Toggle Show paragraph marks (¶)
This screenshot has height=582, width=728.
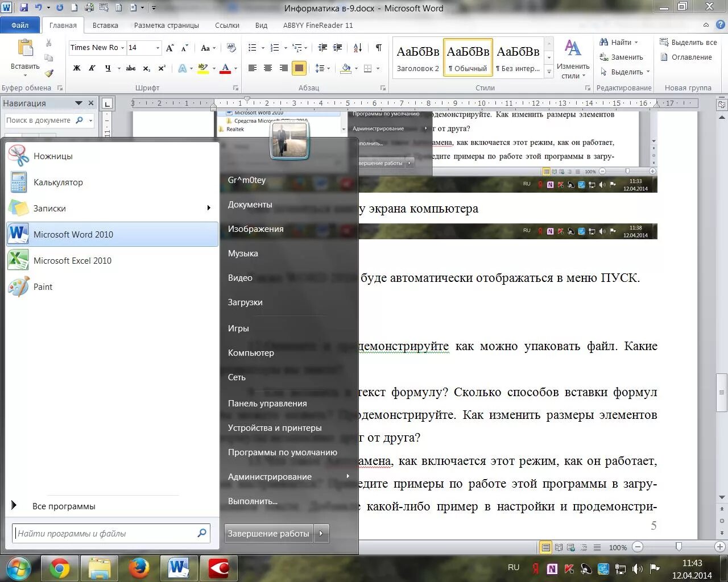379,48
